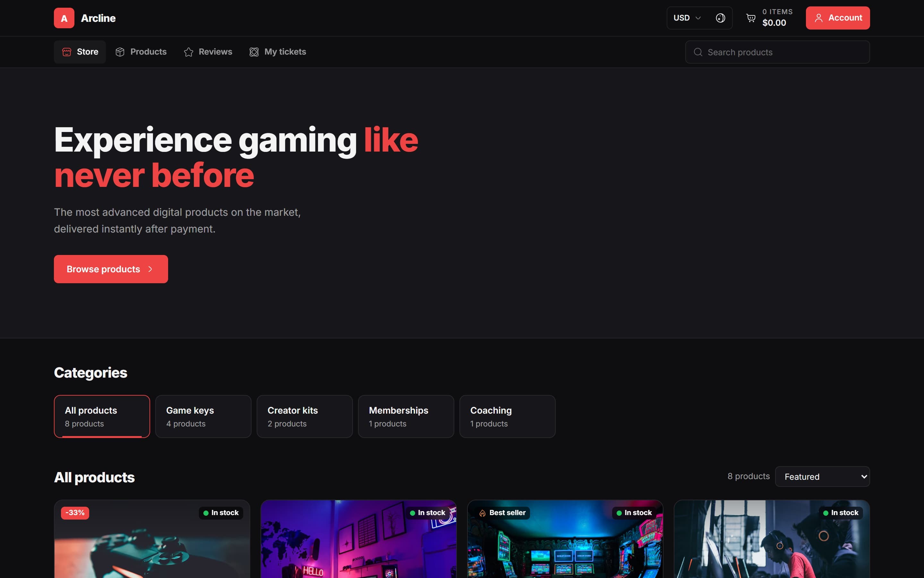The image size is (924, 578).
Task: Click the Account button
Action: pyautogui.click(x=838, y=18)
